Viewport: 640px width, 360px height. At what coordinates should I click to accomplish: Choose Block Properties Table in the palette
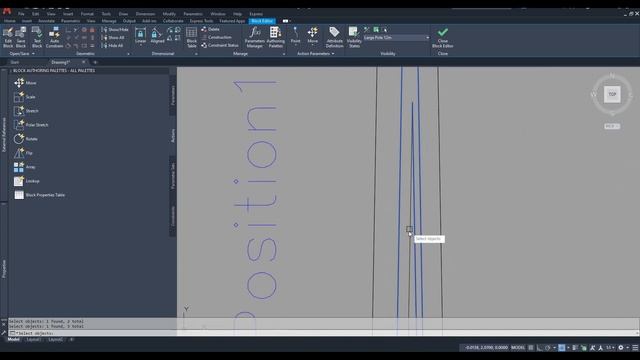point(39,195)
